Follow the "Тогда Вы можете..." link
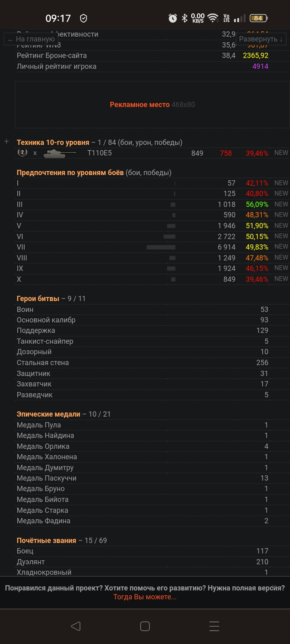Image resolution: width=290 pixels, height=644 pixels. tap(145, 597)
